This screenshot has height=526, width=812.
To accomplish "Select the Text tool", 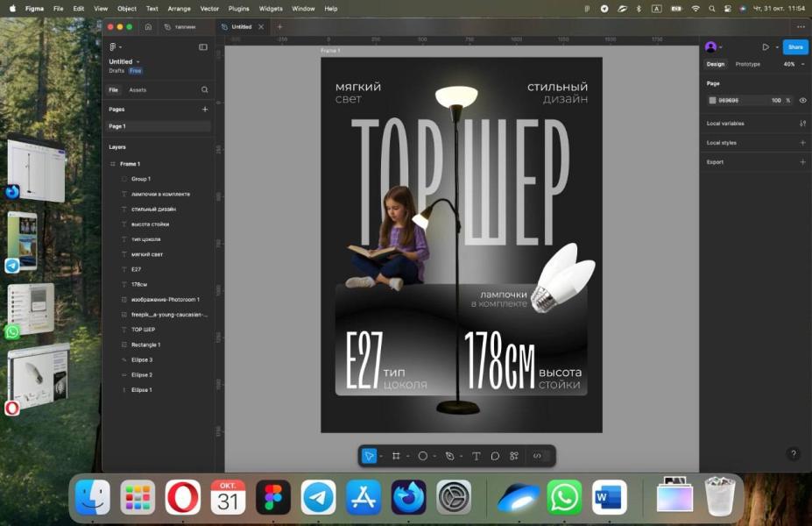I will click(477, 456).
